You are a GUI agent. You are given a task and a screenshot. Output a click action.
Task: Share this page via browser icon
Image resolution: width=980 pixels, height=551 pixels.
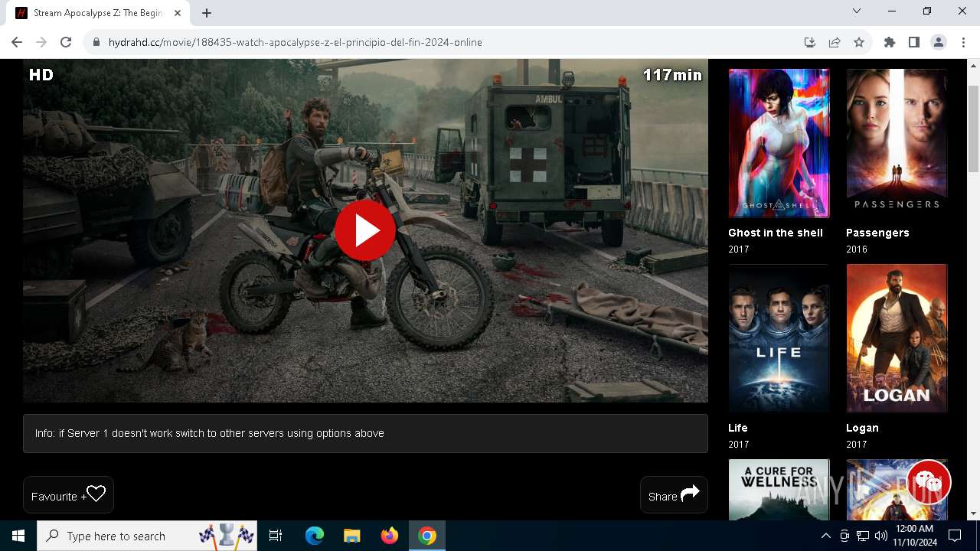click(835, 42)
